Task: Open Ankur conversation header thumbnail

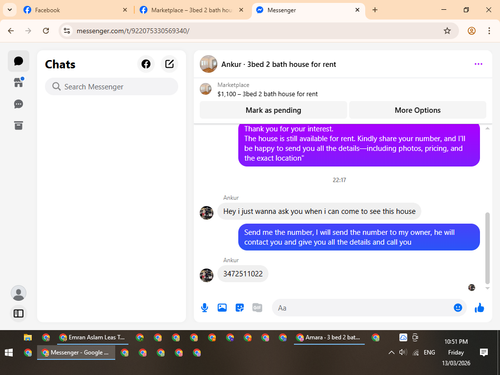Action: pyautogui.click(x=208, y=64)
